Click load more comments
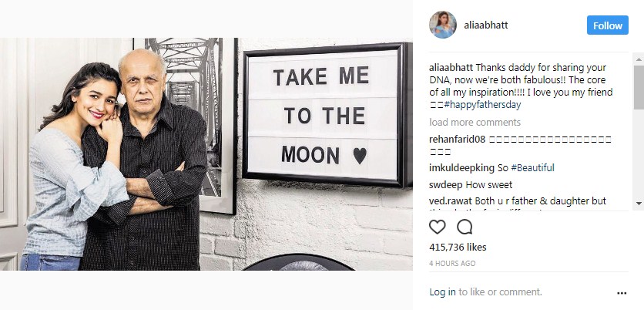This screenshot has height=310, width=644. (475, 122)
